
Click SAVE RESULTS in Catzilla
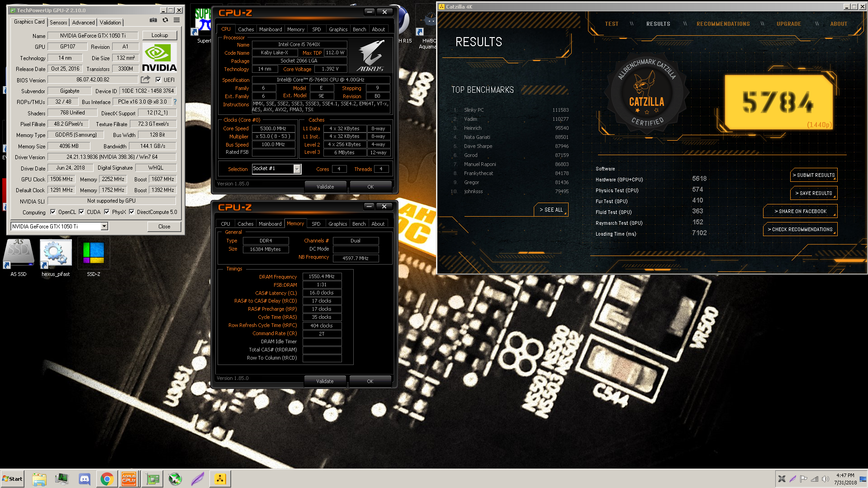[814, 193]
